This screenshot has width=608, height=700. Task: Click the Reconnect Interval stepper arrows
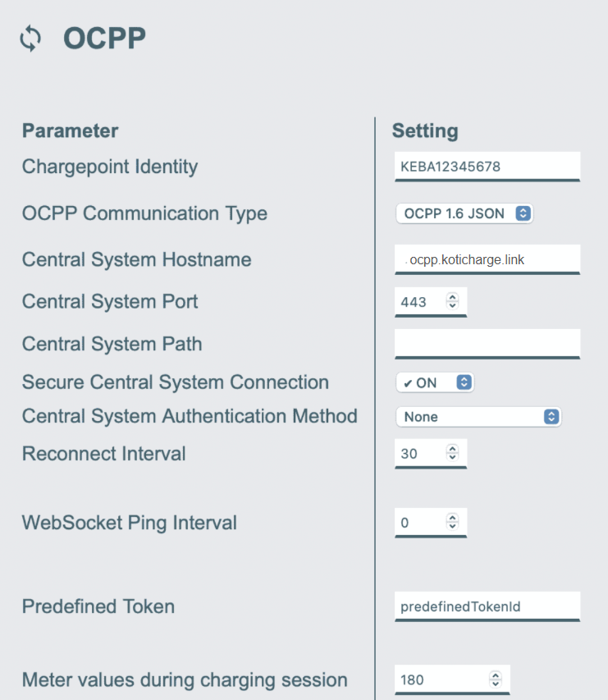click(452, 453)
